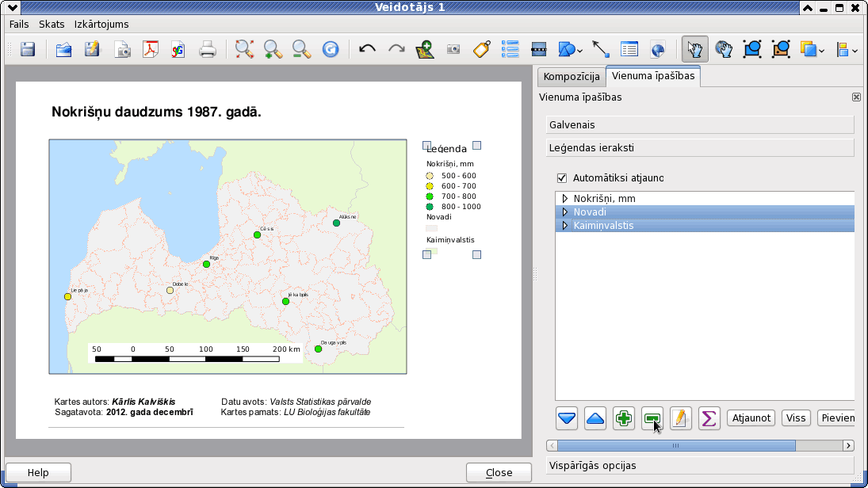This screenshot has height=488, width=868.
Task: Redo the last change
Action: tap(396, 50)
